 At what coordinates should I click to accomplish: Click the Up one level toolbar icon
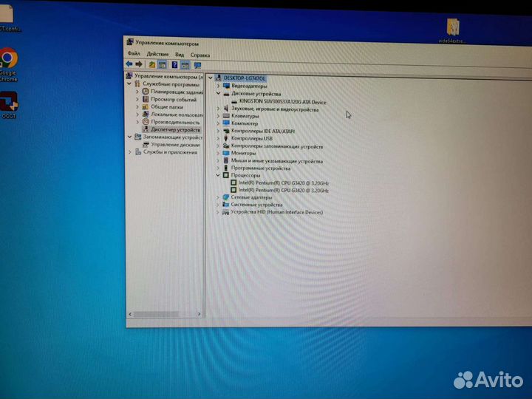click(152, 64)
